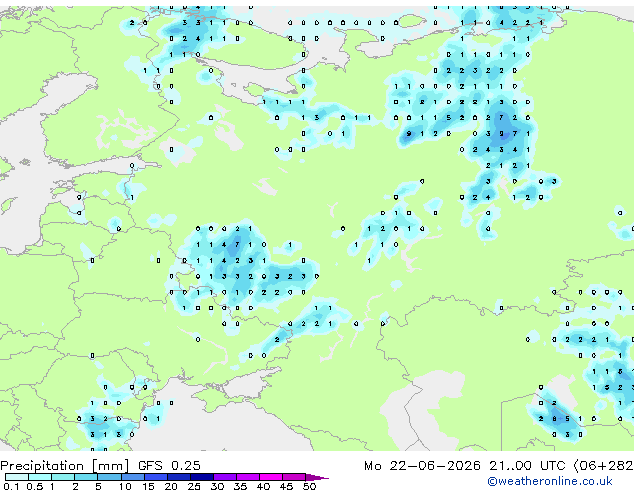Click the 'Precipitation [mm]' title text
This screenshot has height=490, width=634.
64,466
